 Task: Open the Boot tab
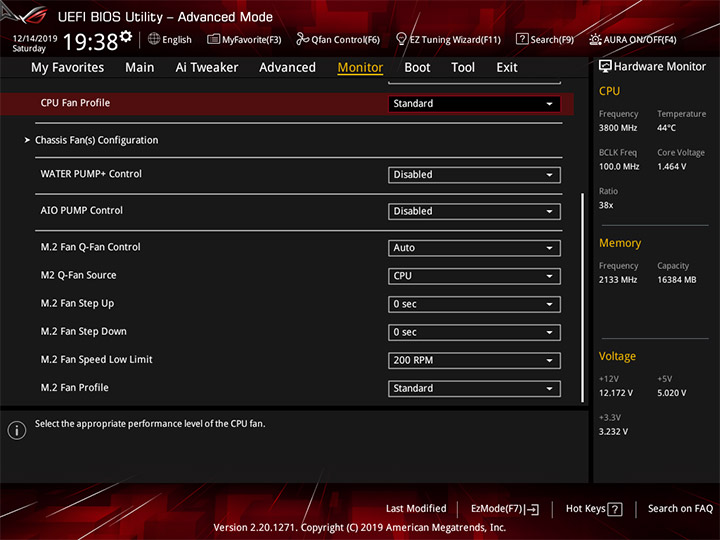pyautogui.click(x=417, y=68)
